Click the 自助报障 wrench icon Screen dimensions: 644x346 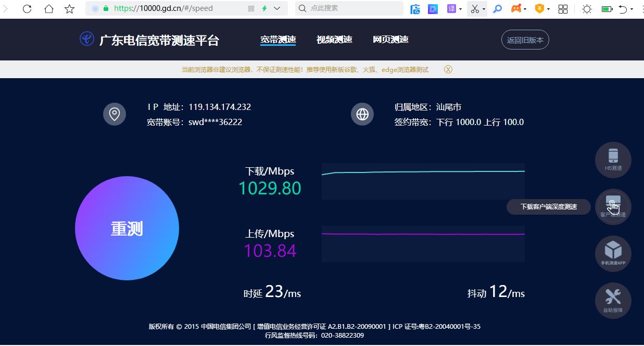[x=613, y=300]
